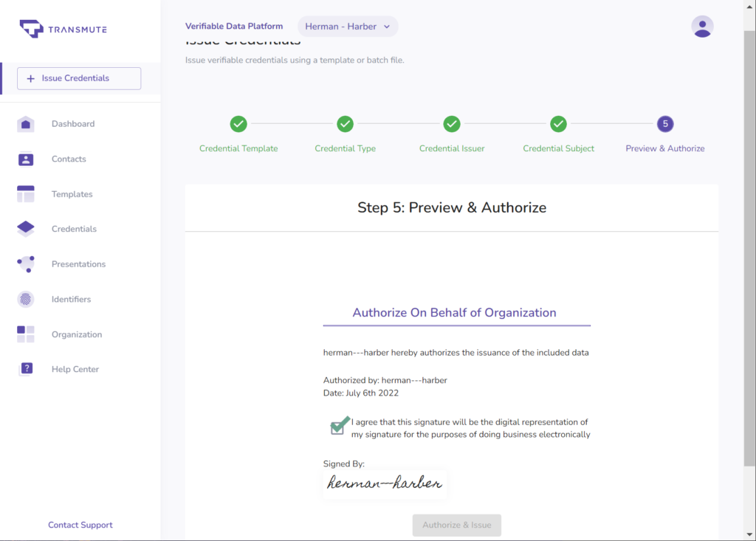
Task: Click the Credentials layers icon
Action: pos(26,229)
